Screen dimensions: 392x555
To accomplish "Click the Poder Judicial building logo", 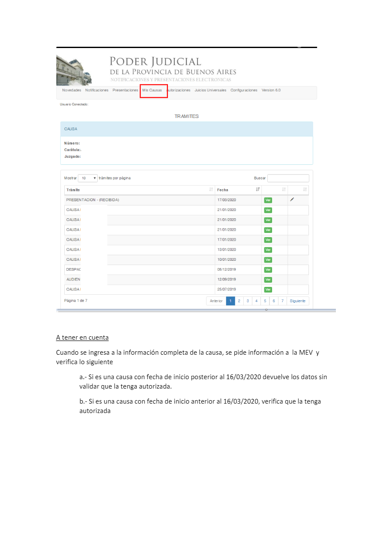I will tap(74, 71).
